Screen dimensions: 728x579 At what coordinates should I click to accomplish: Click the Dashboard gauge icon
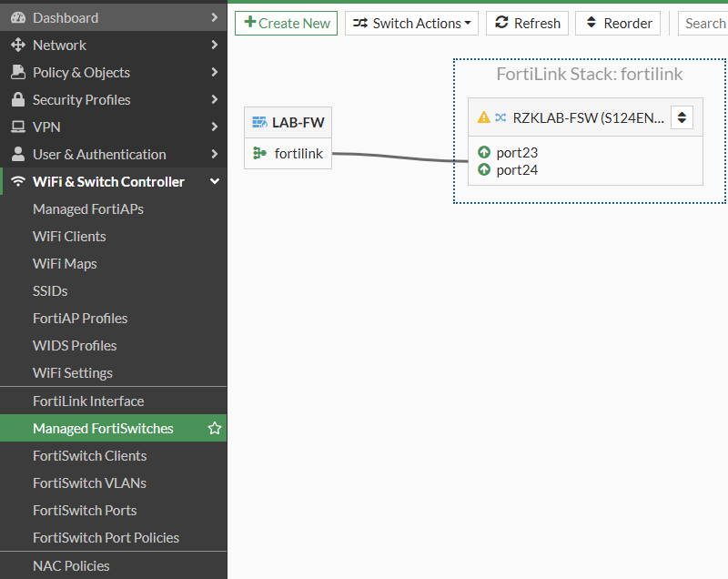tap(18, 17)
